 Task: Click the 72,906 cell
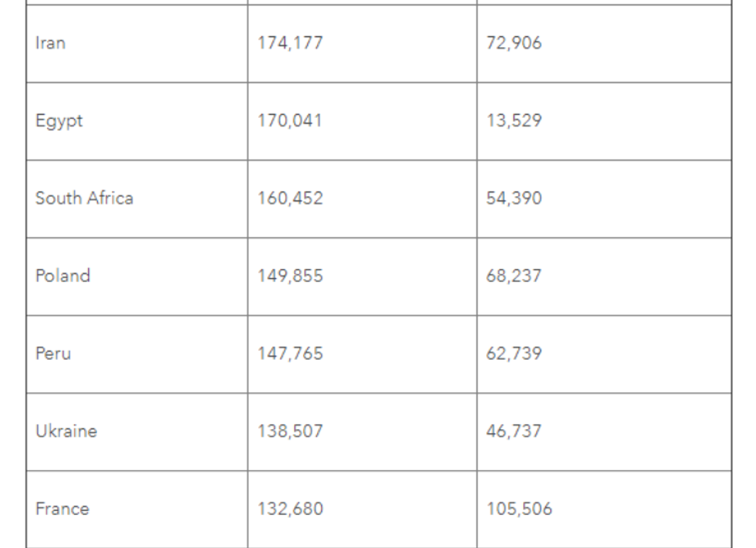(514, 43)
